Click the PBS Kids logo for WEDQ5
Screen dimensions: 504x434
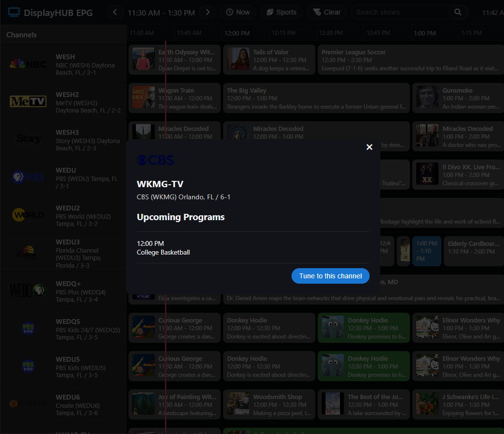tap(28, 328)
